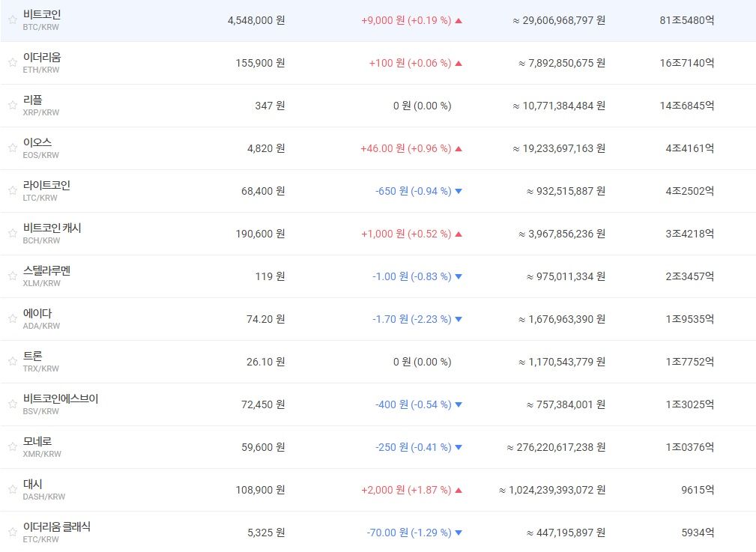Add 이오스 to favorites with star
The width and height of the screenshot is (756, 552).
12,148
